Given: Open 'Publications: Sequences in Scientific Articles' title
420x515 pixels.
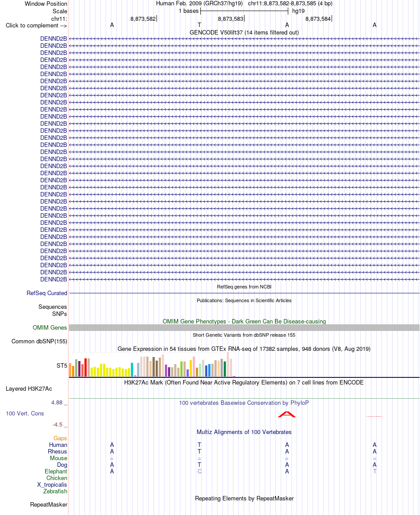Looking at the screenshot, I should [244, 300].
